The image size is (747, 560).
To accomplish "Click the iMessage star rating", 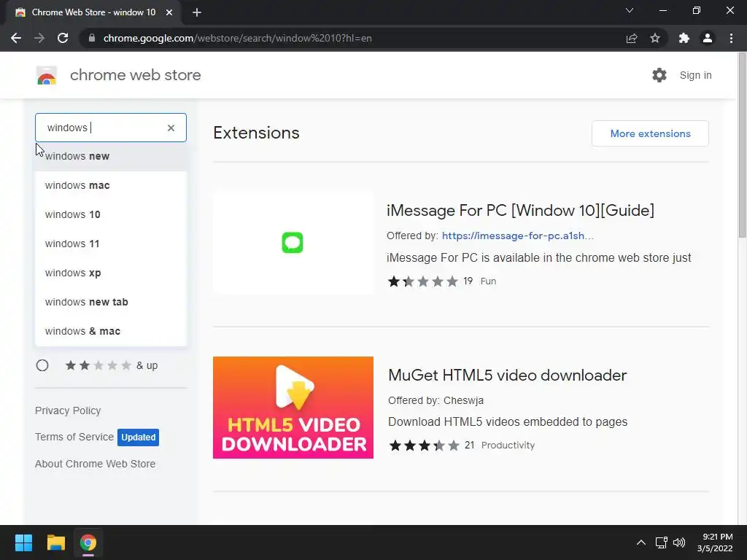I will point(423,281).
